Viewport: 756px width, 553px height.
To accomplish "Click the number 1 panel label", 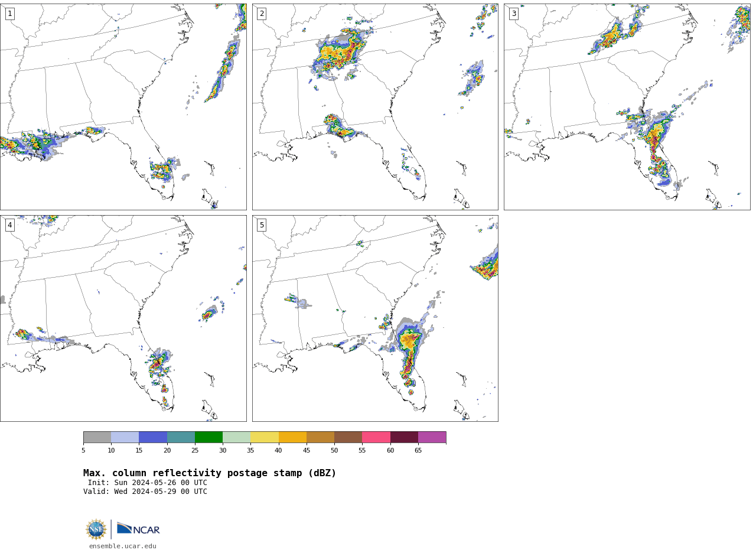I will pyautogui.click(x=9, y=14).
